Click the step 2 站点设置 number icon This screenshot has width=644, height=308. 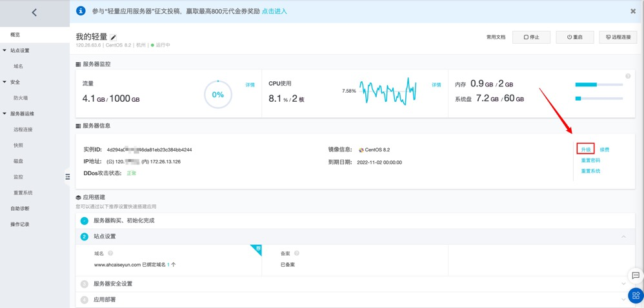pyautogui.click(x=84, y=236)
